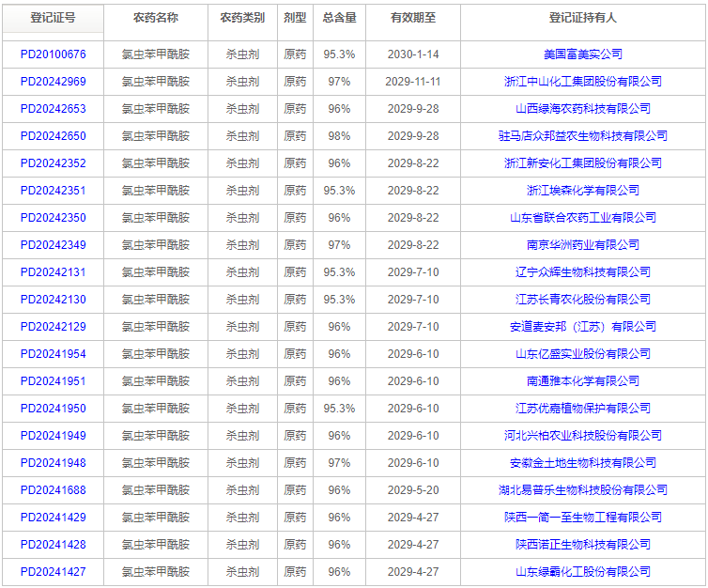Image resolution: width=708 pixels, height=588 pixels.
Task: Open registration PD20100676 link
Action: pos(54,54)
